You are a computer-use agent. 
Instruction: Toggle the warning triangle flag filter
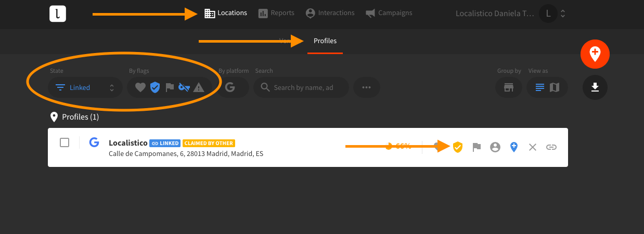coord(199,88)
